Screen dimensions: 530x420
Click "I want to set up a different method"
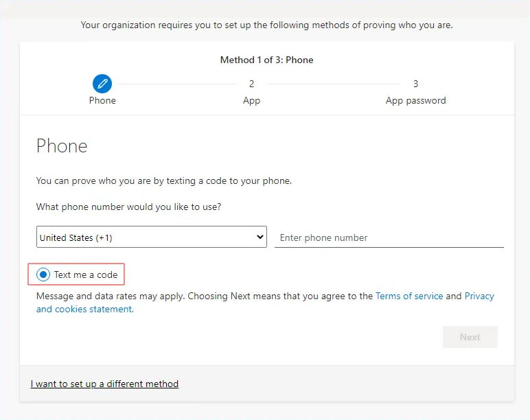104,384
